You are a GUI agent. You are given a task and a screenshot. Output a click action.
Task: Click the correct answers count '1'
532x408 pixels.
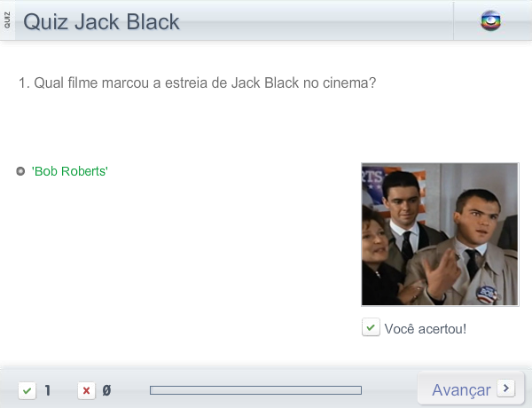[x=48, y=390]
